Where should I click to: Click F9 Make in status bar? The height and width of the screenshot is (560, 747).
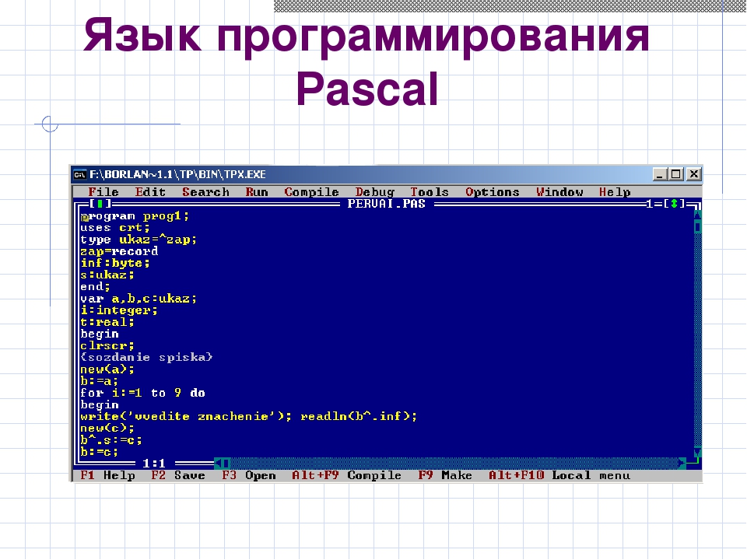(x=445, y=474)
